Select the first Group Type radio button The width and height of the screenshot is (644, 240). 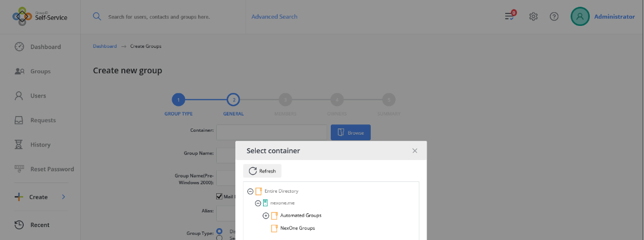[220, 232]
